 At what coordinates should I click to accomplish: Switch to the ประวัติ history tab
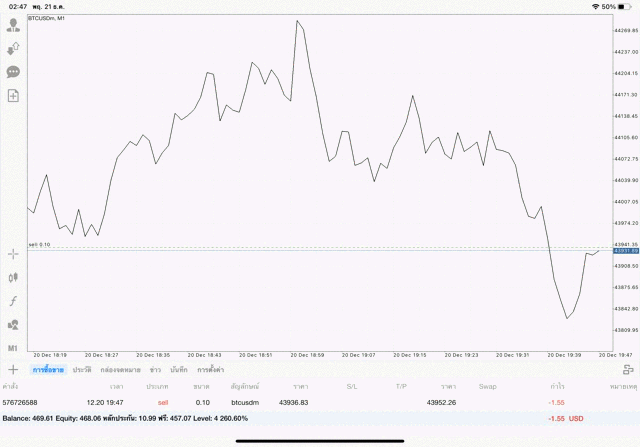pyautogui.click(x=81, y=370)
